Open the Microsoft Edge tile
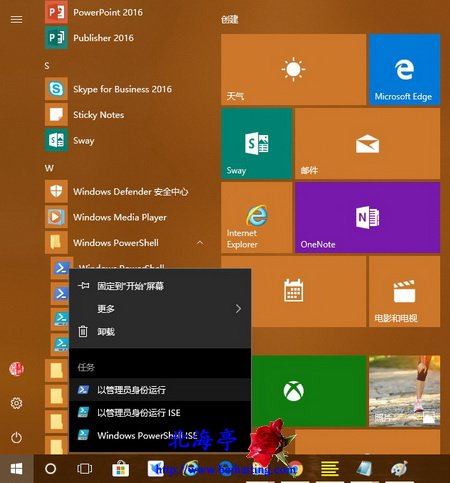450x483 pixels. coord(404,69)
